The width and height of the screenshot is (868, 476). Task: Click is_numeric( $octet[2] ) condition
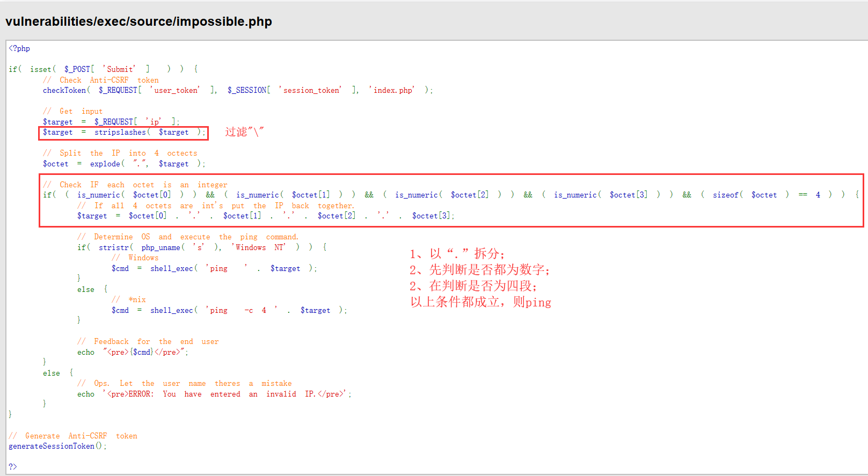pyautogui.click(x=448, y=195)
